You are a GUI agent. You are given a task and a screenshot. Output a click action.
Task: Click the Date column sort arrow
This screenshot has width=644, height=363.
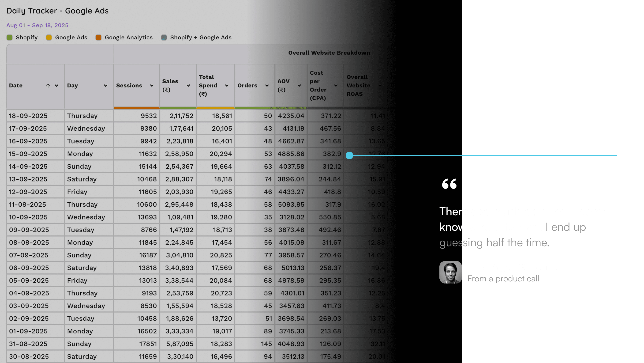tap(48, 86)
